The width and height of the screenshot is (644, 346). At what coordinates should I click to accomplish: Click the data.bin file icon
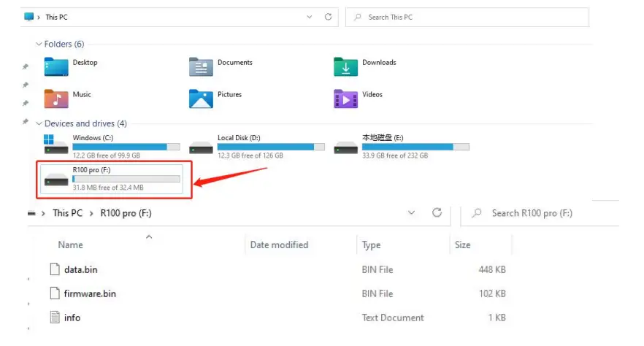[x=55, y=269]
